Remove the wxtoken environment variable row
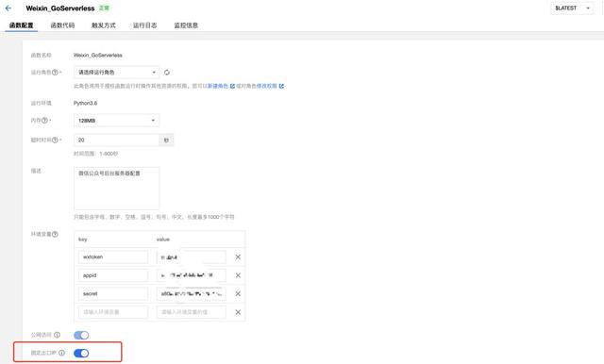604x364 pixels. (x=238, y=257)
